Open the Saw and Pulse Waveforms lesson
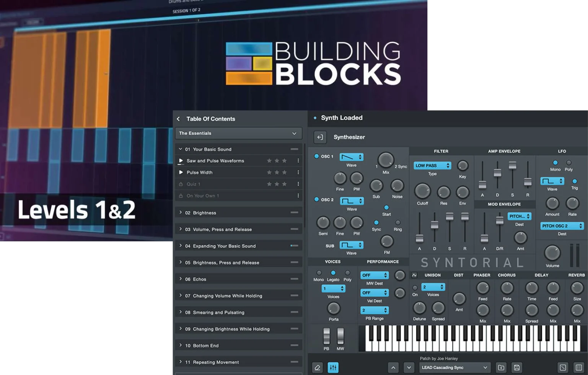This screenshot has width=588, height=375. tap(215, 161)
